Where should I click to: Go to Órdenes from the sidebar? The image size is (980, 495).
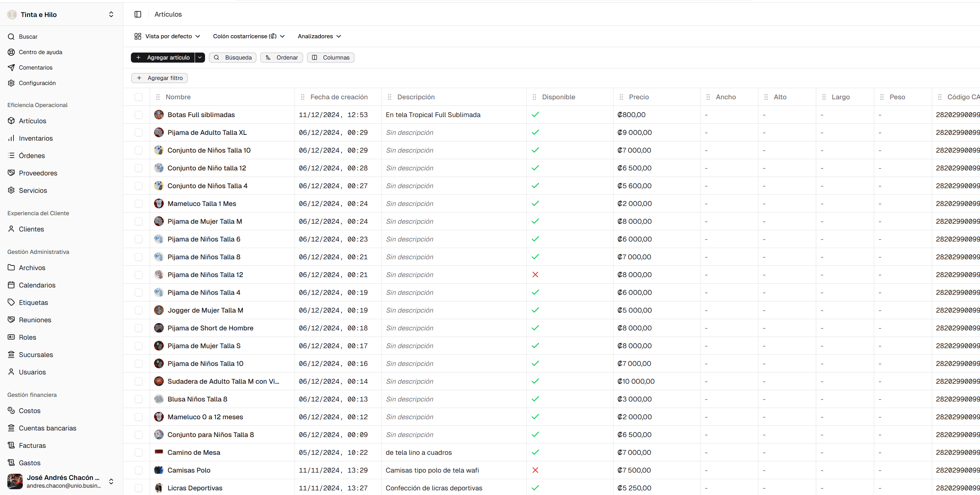point(32,155)
